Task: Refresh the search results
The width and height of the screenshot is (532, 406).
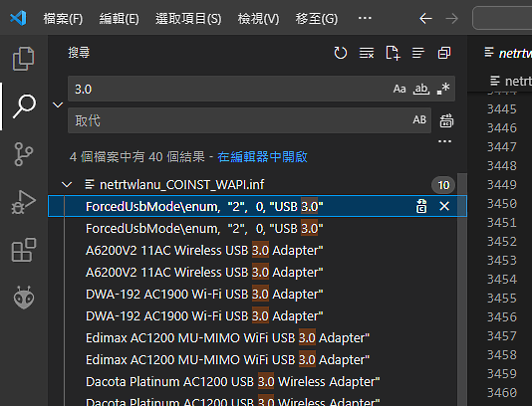Action: pyautogui.click(x=341, y=53)
